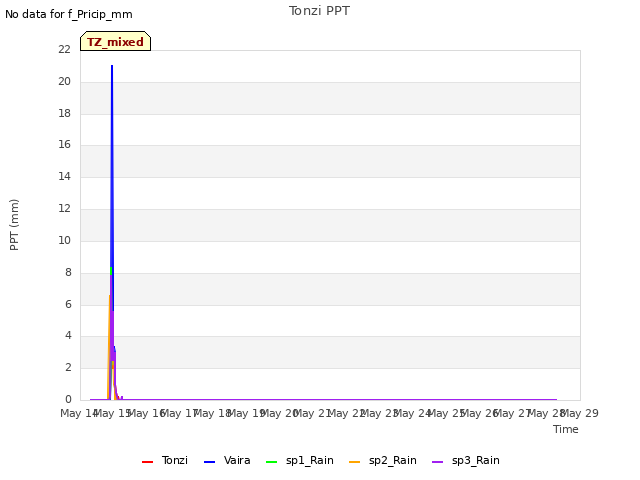This screenshot has height=480, width=640.
Task: Select the Tonzi PPT chart title
Action: [x=319, y=11]
